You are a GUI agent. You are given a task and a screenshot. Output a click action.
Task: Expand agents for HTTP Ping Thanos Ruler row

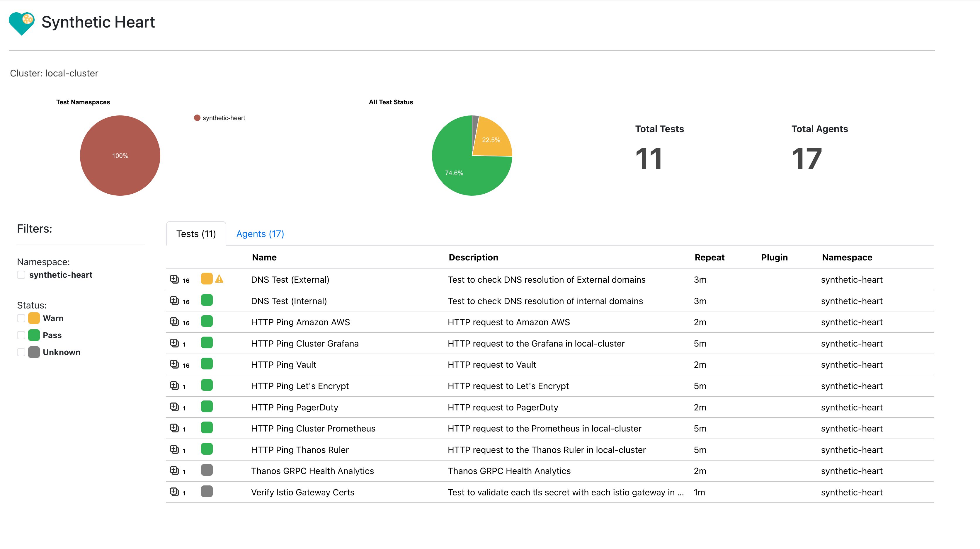tap(174, 449)
